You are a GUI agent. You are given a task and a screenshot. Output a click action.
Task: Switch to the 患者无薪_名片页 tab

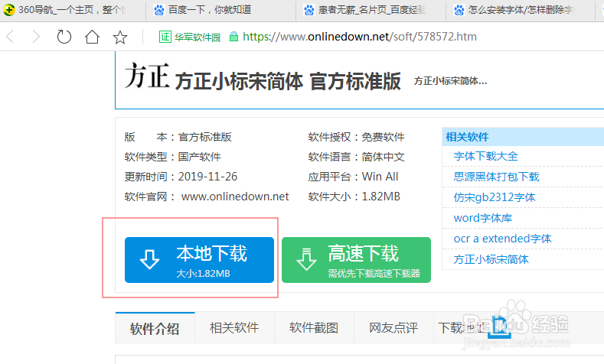click(371, 10)
